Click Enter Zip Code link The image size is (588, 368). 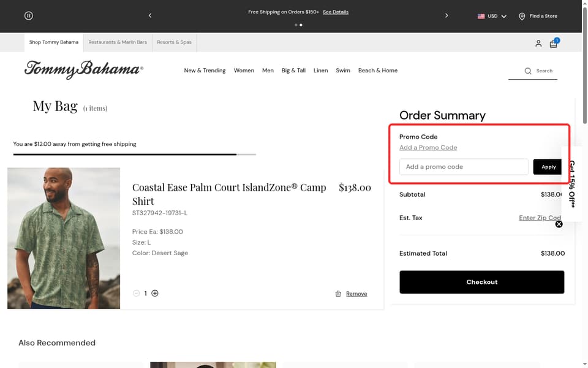coord(540,218)
